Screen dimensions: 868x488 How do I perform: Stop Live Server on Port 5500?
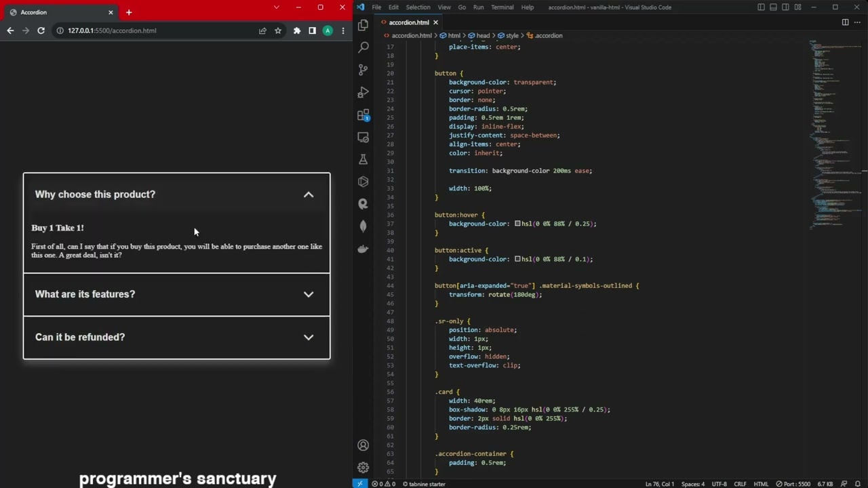(x=793, y=484)
